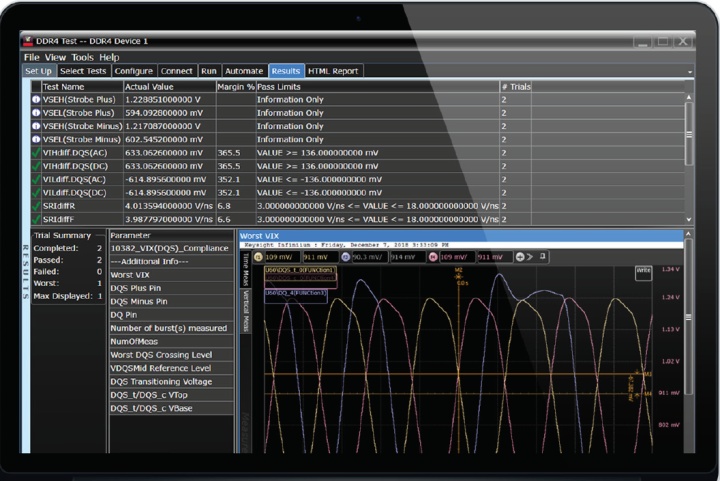Screen dimensions: 720x481
Task: Select the DQS Plus Pin parameter row
Action: (x=171, y=288)
